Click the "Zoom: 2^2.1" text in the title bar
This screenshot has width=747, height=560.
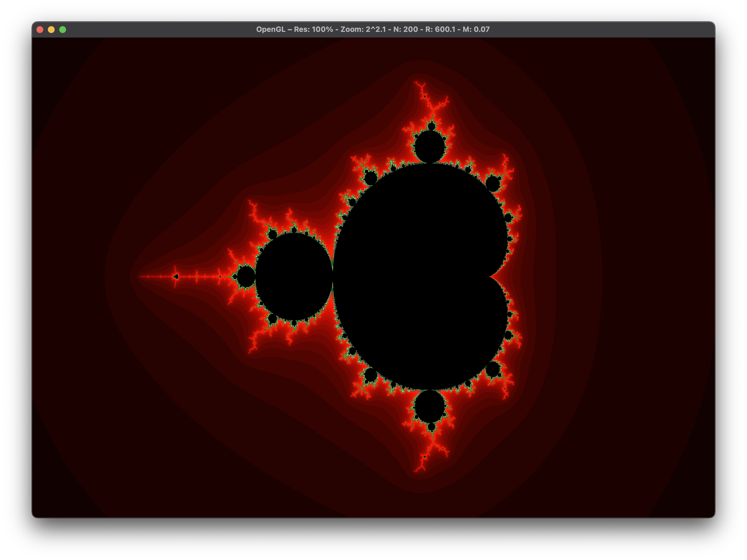pos(363,29)
